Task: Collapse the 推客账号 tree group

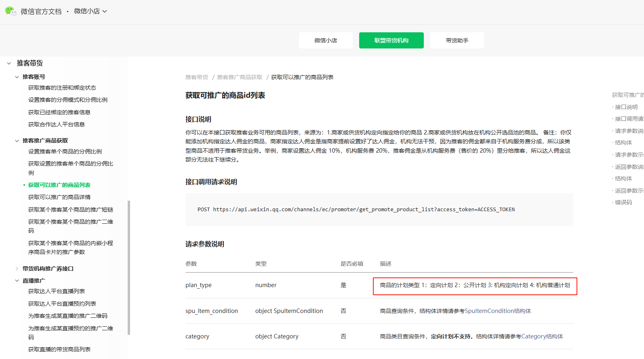Action: (x=17, y=77)
